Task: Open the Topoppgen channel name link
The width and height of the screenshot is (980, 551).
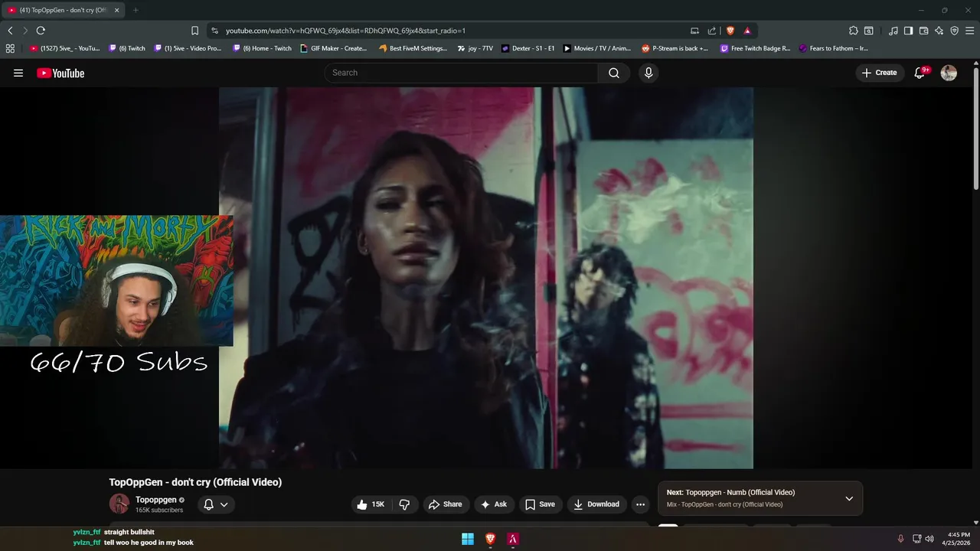Action: click(x=156, y=500)
